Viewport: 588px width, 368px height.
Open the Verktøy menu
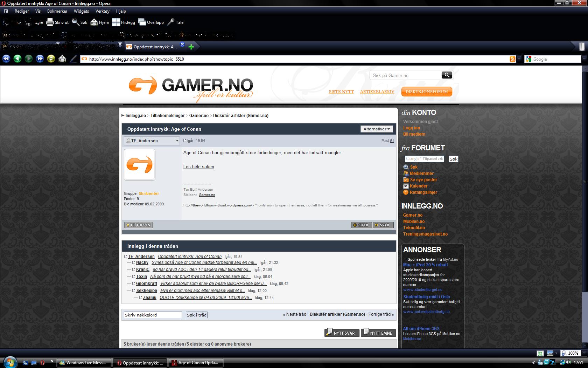[x=102, y=11]
